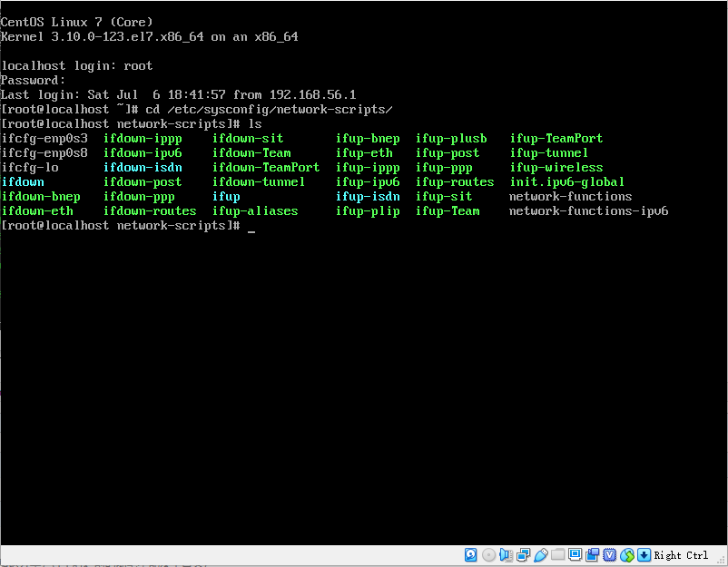This screenshot has height=567, width=728.
Task: Click the ifup-routes script name
Action: click(x=455, y=181)
